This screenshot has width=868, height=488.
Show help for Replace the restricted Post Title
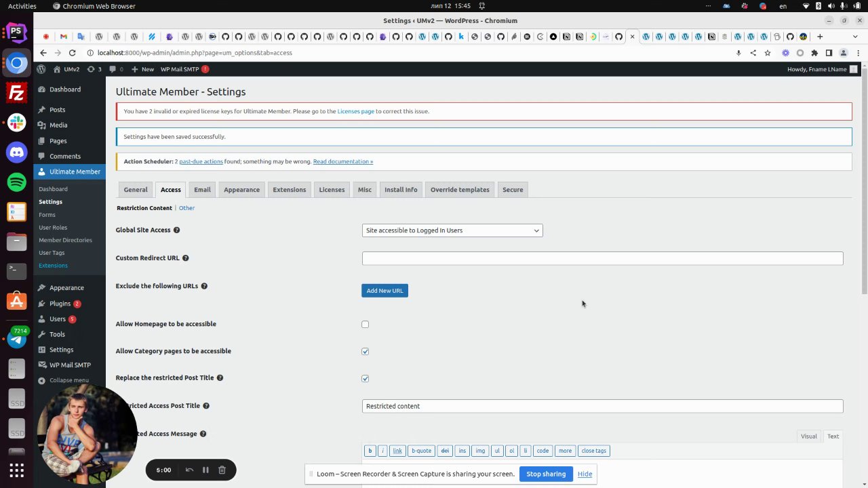220,378
